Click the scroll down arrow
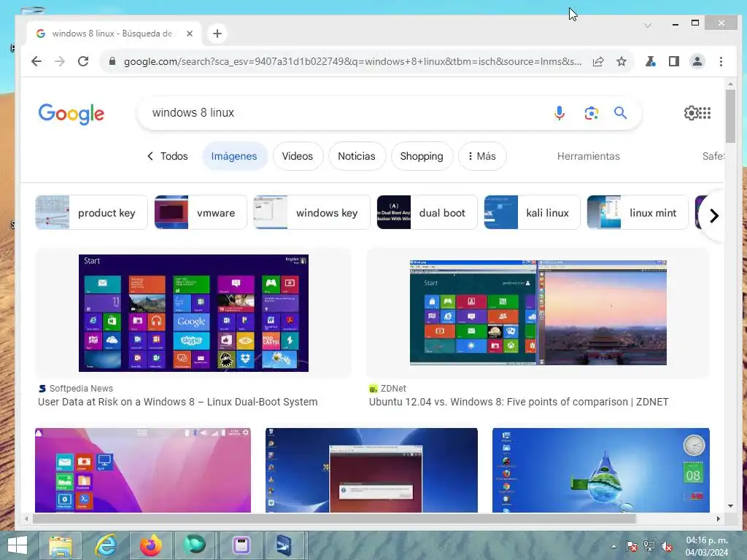 730,506
